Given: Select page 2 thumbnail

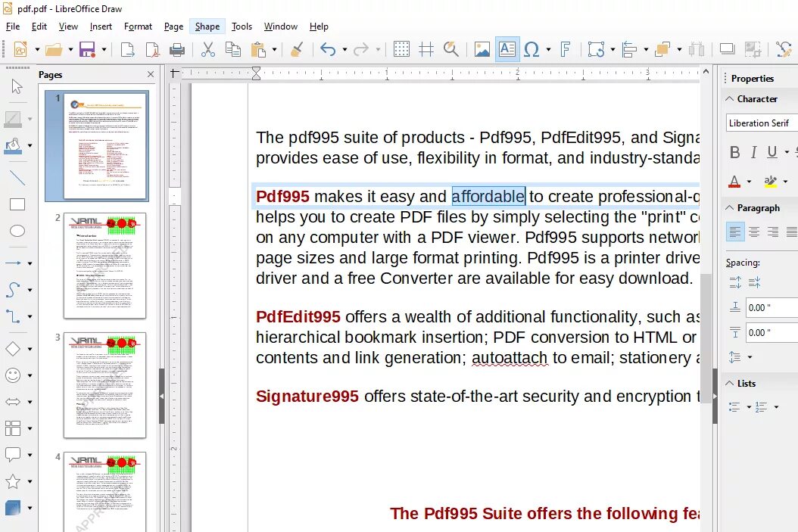Looking at the screenshot, I should (x=104, y=266).
